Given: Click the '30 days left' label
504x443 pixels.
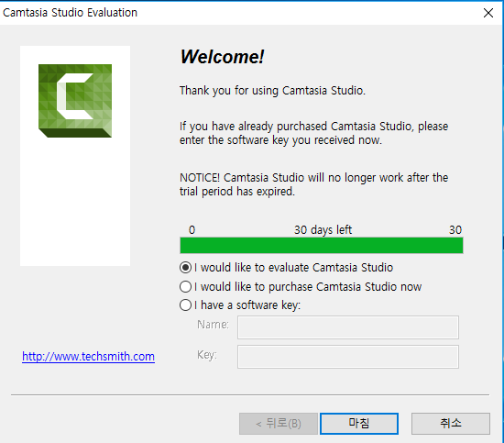Looking at the screenshot, I should 323,229.
